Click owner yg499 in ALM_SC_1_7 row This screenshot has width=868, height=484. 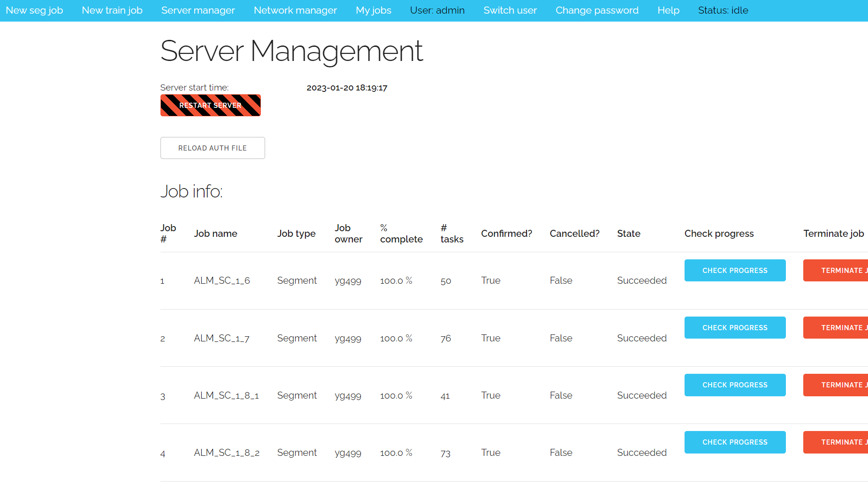pos(348,339)
